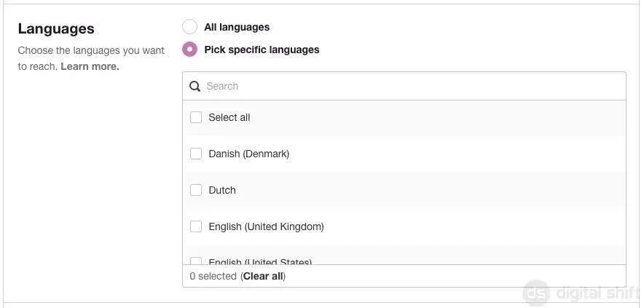Click the magnifier search icon
Image resolution: width=644 pixels, height=308 pixels.
[195, 86]
